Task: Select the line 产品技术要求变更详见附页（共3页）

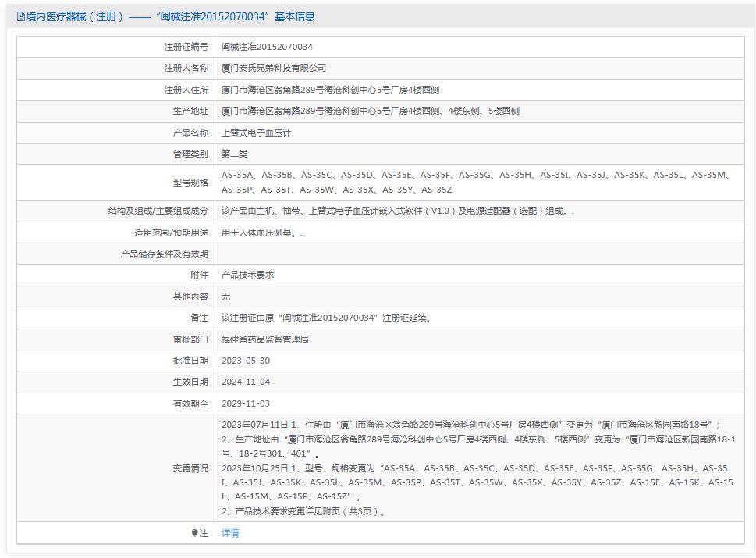Action: [303, 511]
